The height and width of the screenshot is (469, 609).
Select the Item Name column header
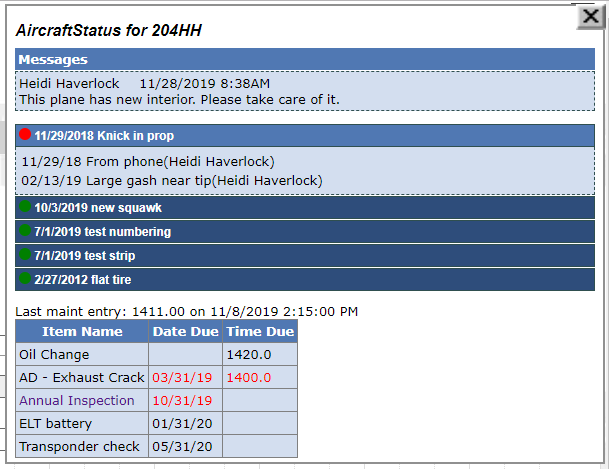tap(82, 332)
